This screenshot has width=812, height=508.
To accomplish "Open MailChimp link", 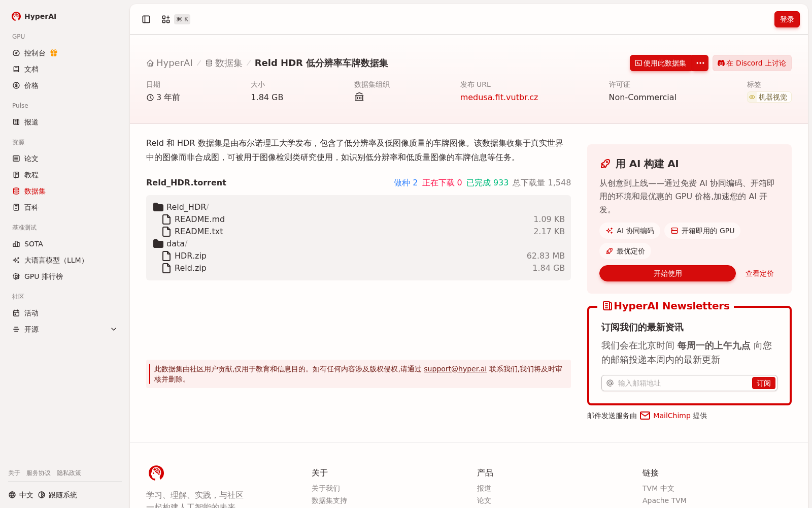I will pos(672,416).
